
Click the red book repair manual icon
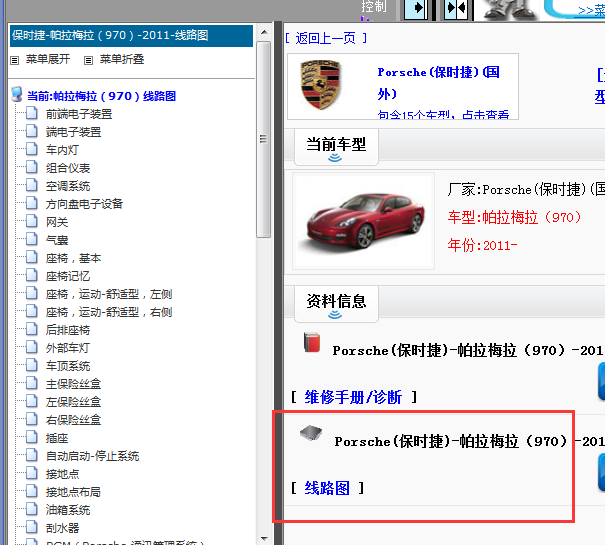point(312,342)
